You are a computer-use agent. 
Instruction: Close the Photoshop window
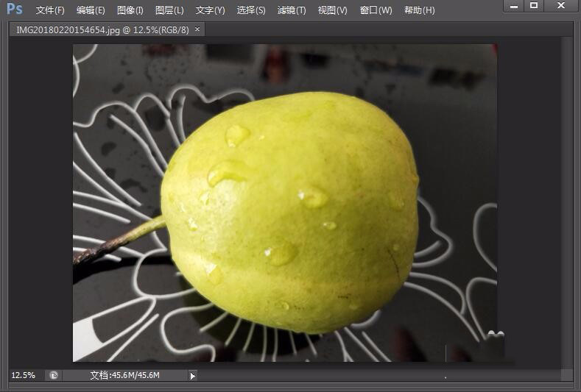click(561, 6)
